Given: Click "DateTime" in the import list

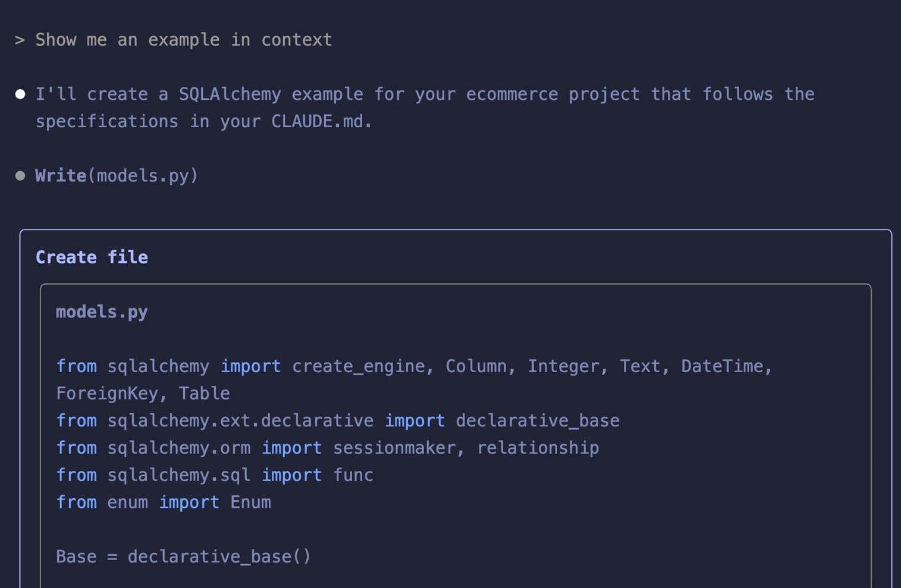Looking at the screenshot, I should (x=721, y=366).
